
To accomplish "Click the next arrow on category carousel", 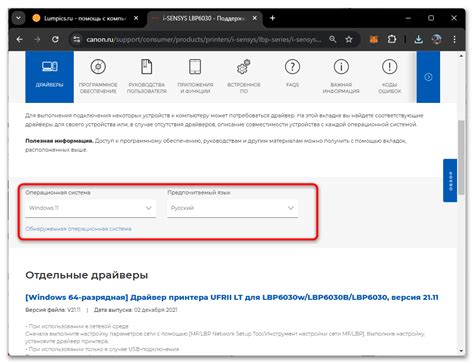I will tap(428, 77).
